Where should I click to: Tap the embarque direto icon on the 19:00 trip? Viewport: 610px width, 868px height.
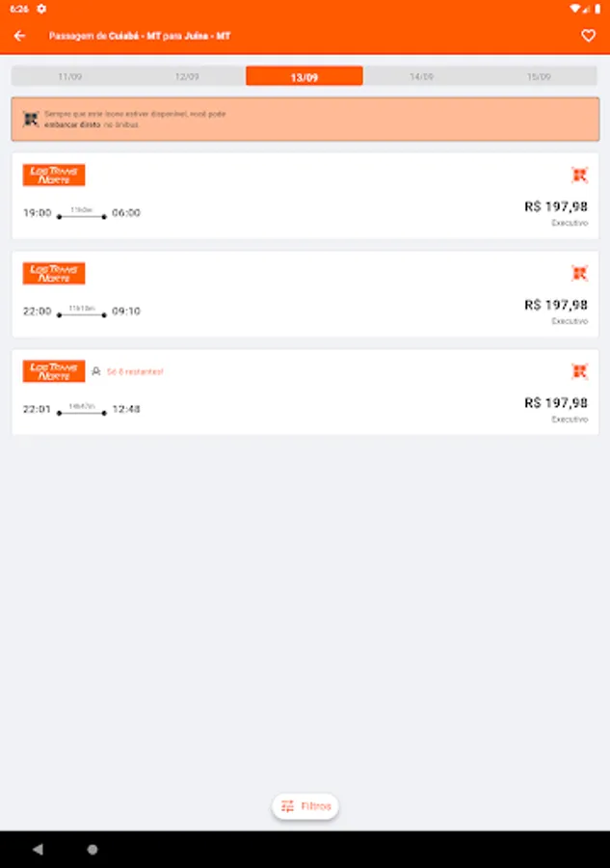click(x=579, y=175)
